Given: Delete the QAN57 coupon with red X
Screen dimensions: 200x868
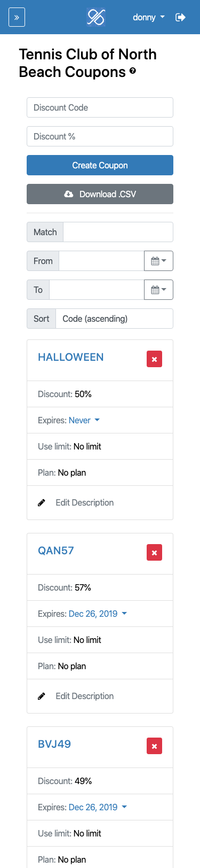Looking at the screenshot, I should 154,553.
